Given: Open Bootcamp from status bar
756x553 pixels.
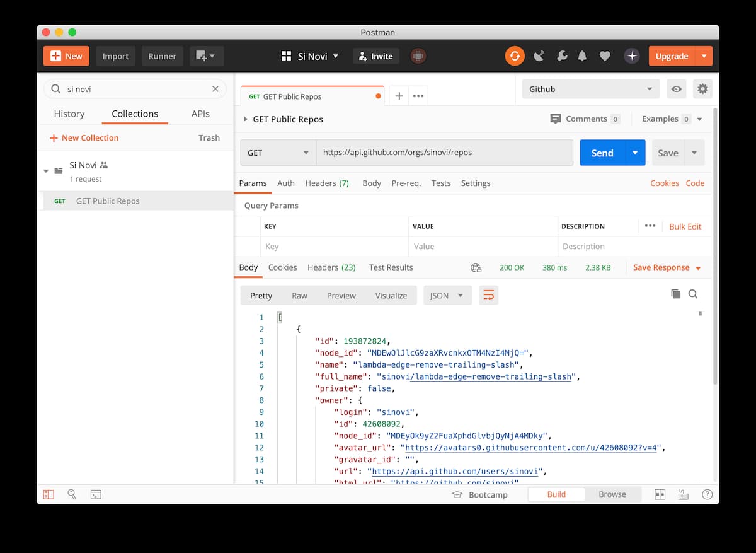Looking at the screenshot, I should [480, 494].
